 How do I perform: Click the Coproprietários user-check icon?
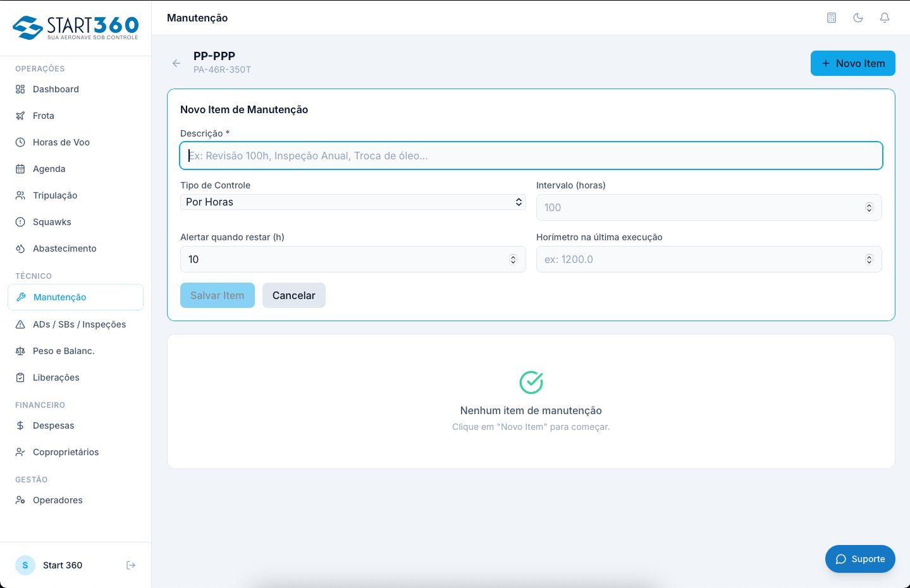tap(20, 452)
